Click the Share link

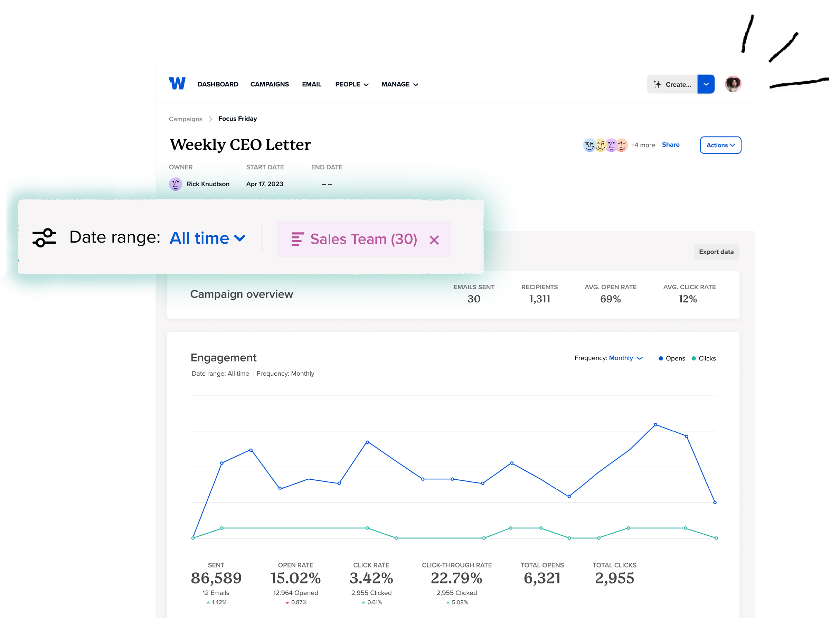click(671, 145)
